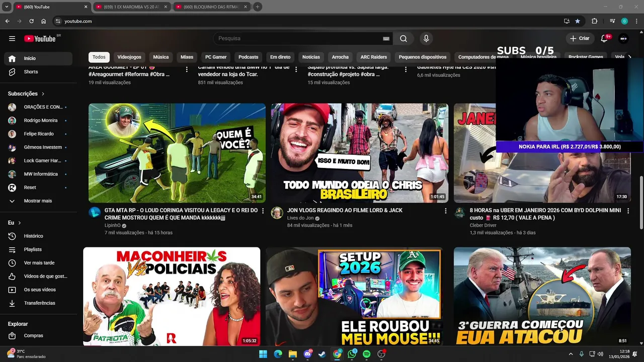644x362 pixels.
Task: Expand Mostrar mais in subscriptions
Action: (x=38, y=201)
